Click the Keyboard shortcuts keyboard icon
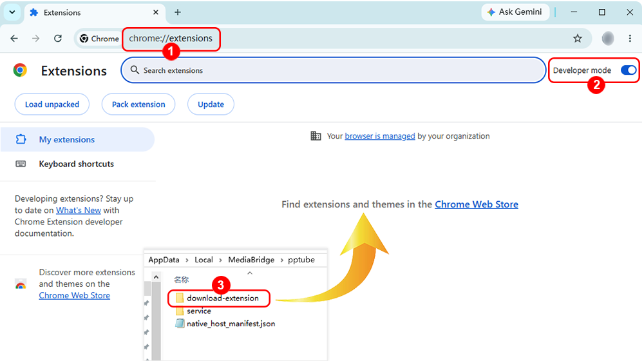 (21, 164)
